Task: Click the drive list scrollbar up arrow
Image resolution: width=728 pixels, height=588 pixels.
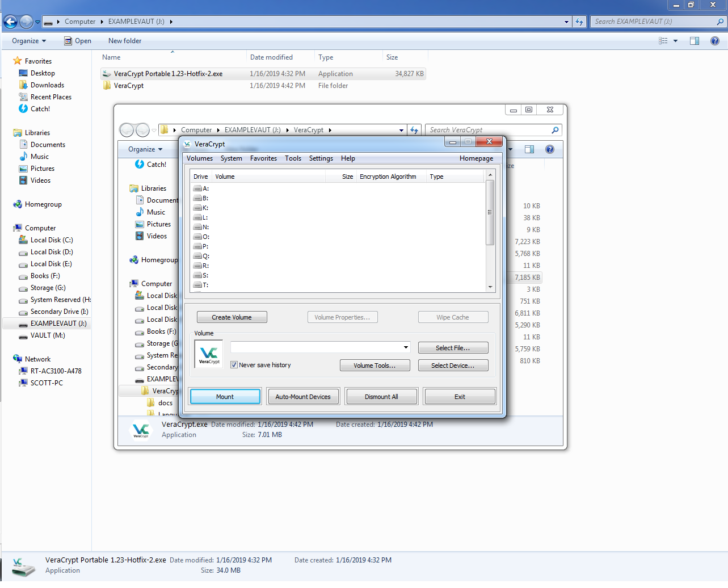Action: 490,175
